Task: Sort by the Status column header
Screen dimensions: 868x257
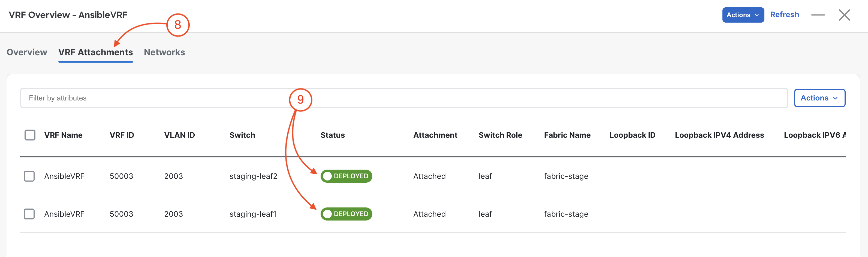Action: (x=333, y=135)
